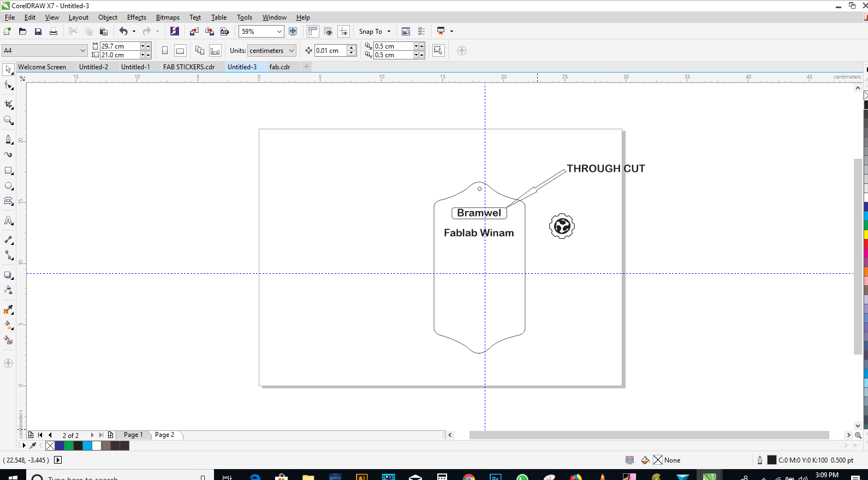The height and width of the screenshot is (480, 868).
Task: Select the Artistic Media tool
Action: (8, 154)
